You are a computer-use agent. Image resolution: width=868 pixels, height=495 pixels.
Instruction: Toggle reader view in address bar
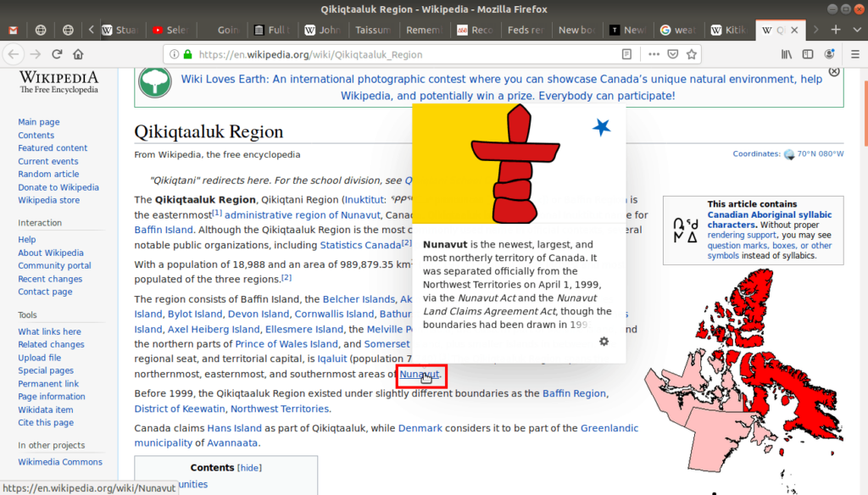click(626, 54)
